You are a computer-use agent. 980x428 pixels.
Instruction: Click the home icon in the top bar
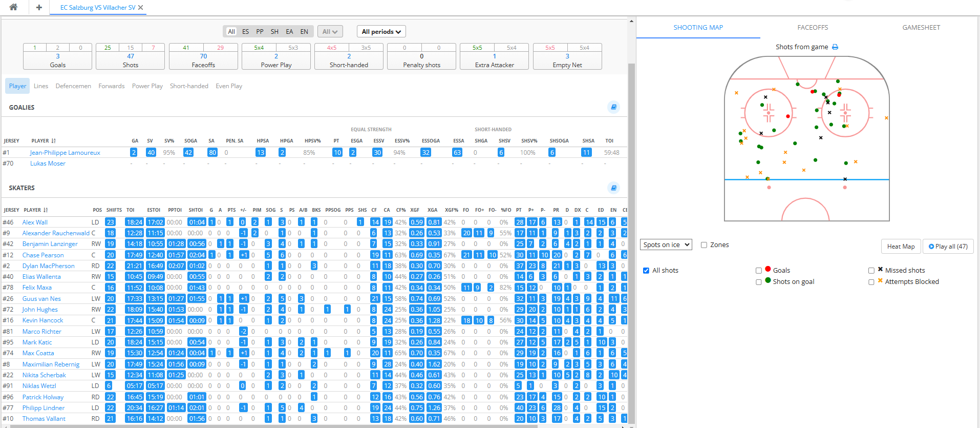pyautogui.click(x=13, y=7)
